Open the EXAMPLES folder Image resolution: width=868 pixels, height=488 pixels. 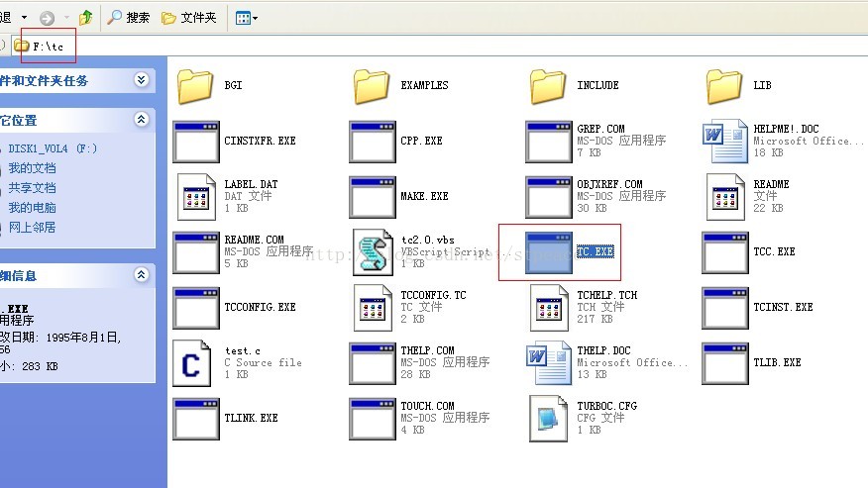(372, 86)
